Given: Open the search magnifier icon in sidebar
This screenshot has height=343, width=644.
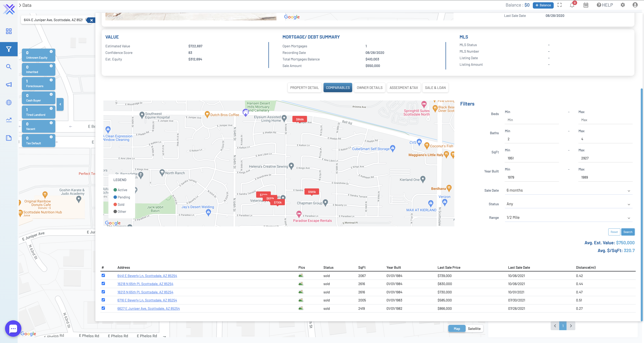Looking at the screenshot, I should 9,67.
